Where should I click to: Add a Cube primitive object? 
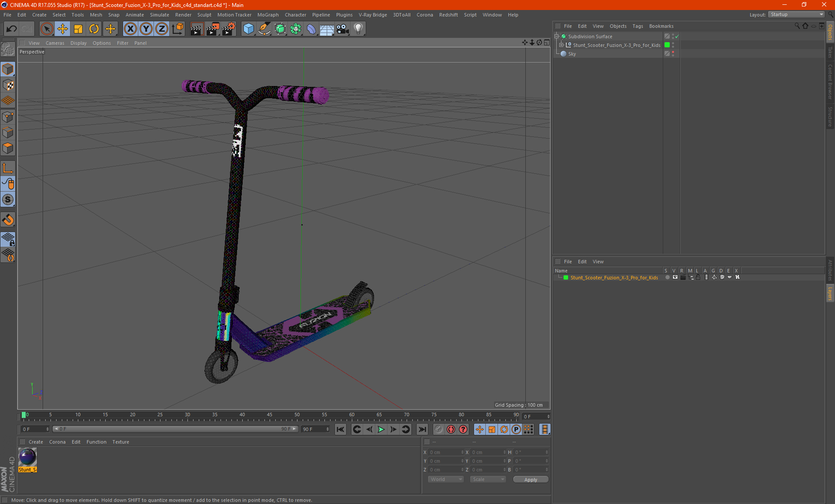tap(248, 29)
